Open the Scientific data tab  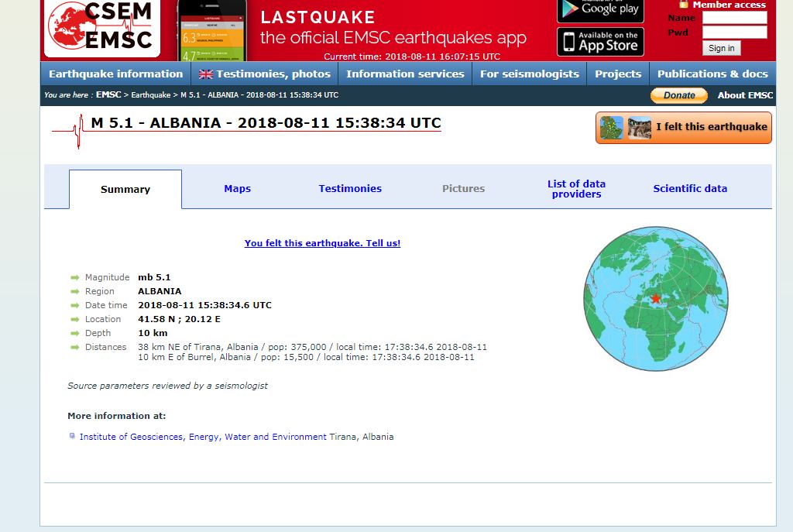point(690,188)
